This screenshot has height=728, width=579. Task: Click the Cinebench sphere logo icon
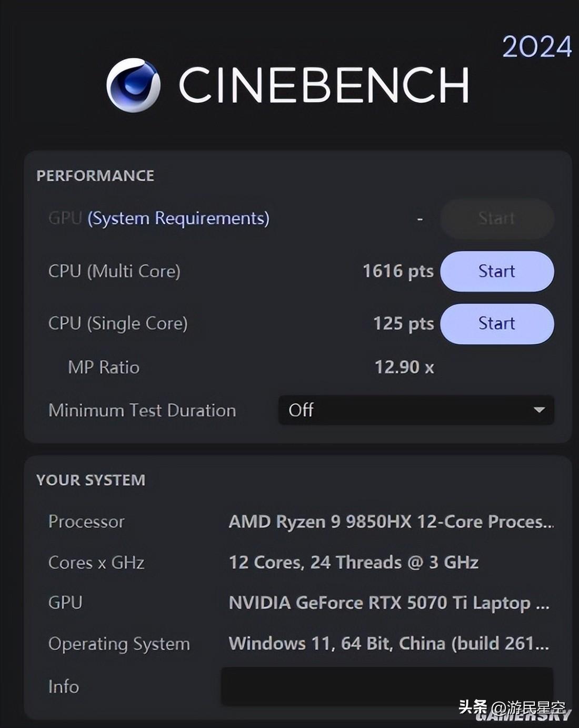click(x=133, y=85)
